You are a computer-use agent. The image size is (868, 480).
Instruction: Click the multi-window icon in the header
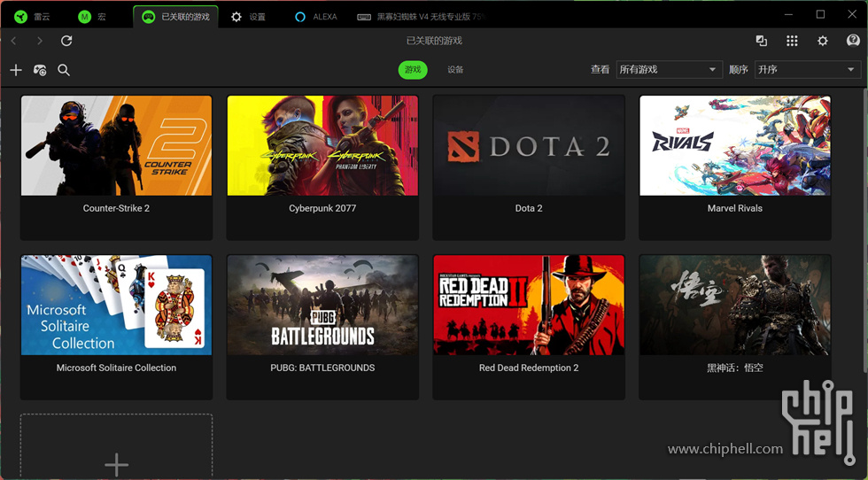[762, 41]
